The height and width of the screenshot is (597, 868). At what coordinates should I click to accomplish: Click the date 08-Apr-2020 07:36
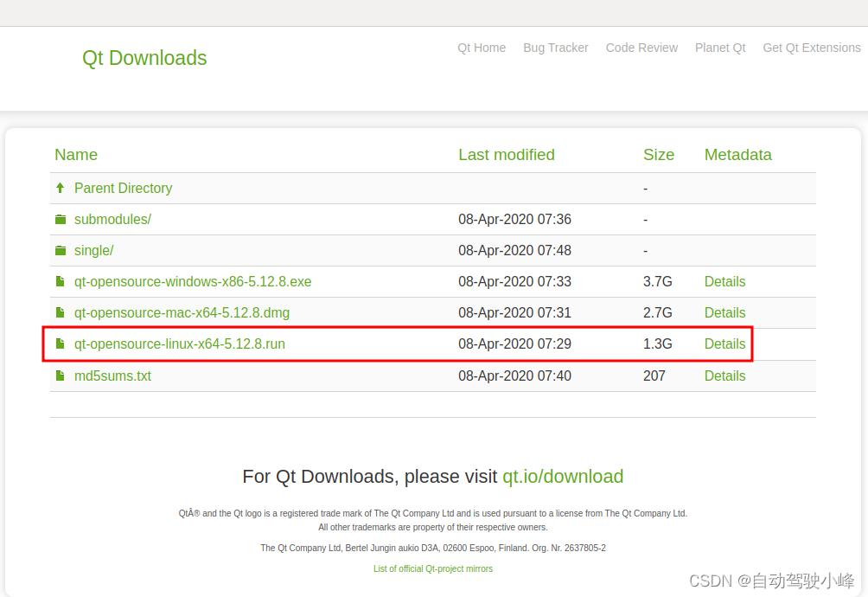[x=514, y=219]
